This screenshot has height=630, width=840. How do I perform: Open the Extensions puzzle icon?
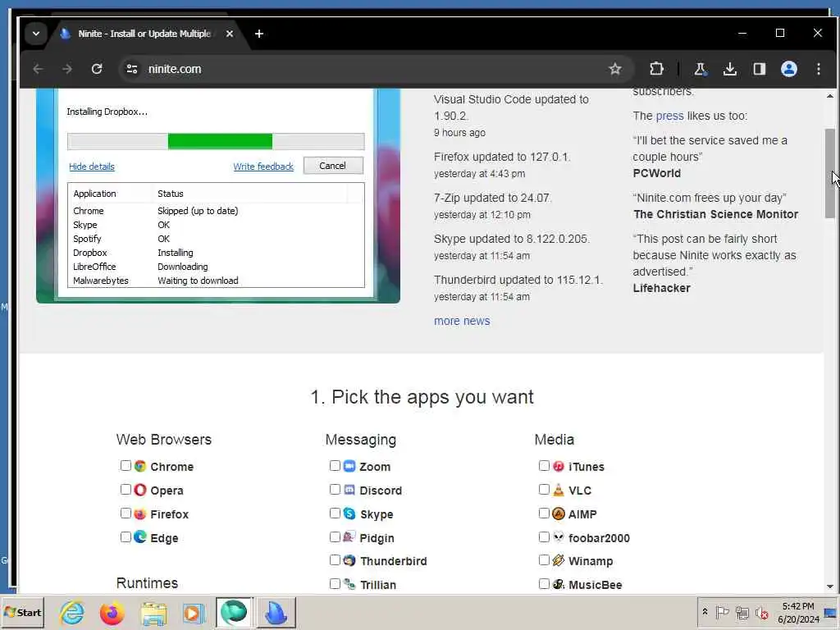(x=656, y=69)
